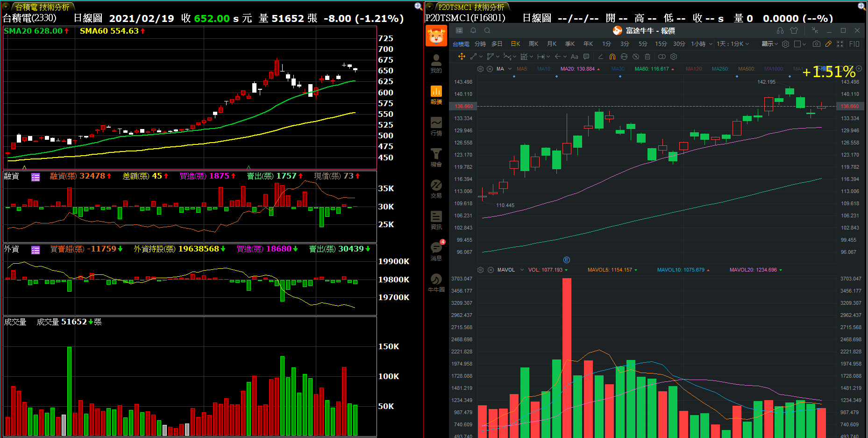Select the 周K weekly chart tab
868x438 pixels.
tap(534, 44)
